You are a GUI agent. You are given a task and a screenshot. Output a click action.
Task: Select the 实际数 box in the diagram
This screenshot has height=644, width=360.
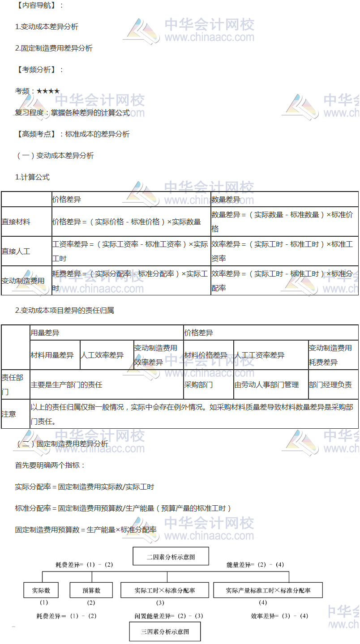pyautogui.click(x=41, y=590)
